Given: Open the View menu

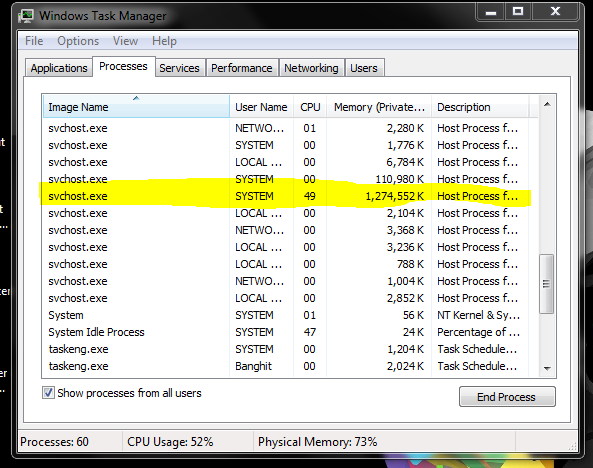Looking at the screenshot, I should pos(125,41).
